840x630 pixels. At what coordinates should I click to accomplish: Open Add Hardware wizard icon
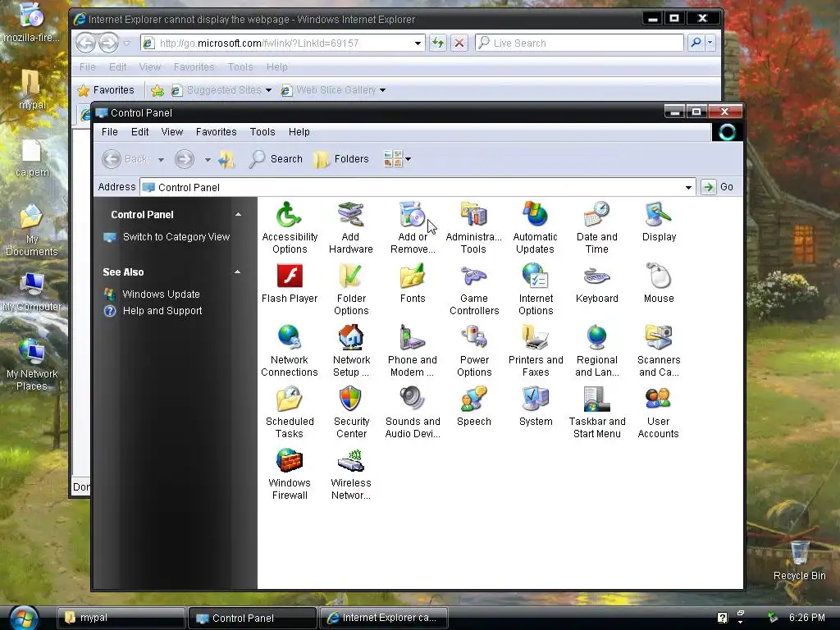click(x=351, y=227)
